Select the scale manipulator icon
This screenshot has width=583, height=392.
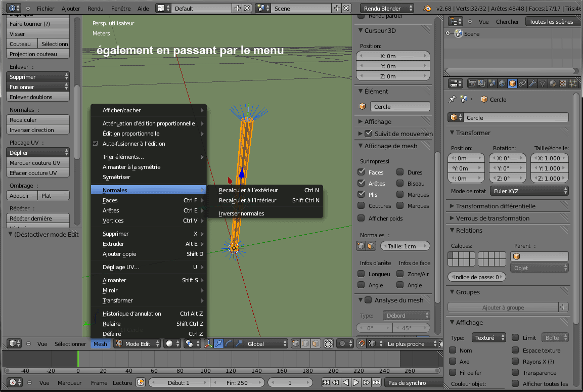pos(239,343)
